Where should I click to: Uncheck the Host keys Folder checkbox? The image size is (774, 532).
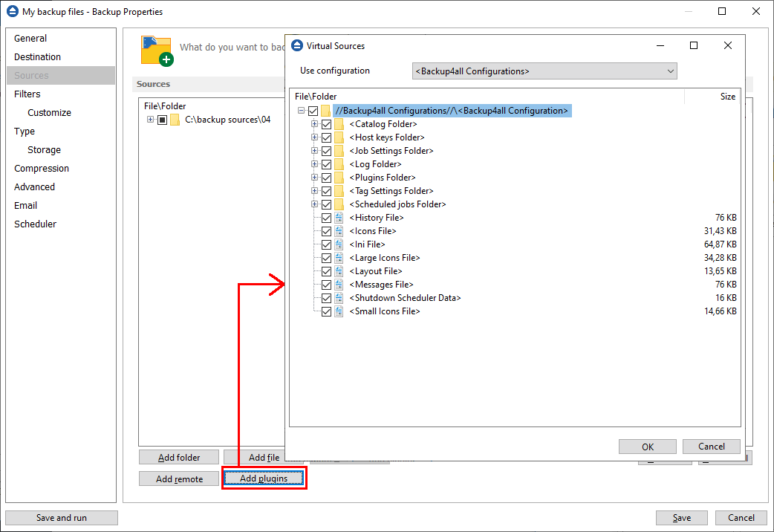tap(326, 137)
